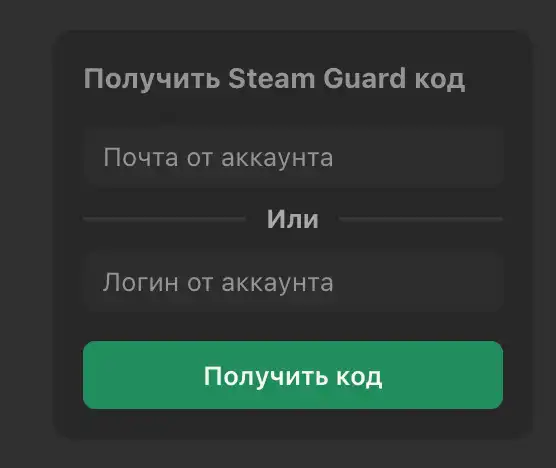Select the Получить Steam Guard код heading

click(x=274, y=79)
